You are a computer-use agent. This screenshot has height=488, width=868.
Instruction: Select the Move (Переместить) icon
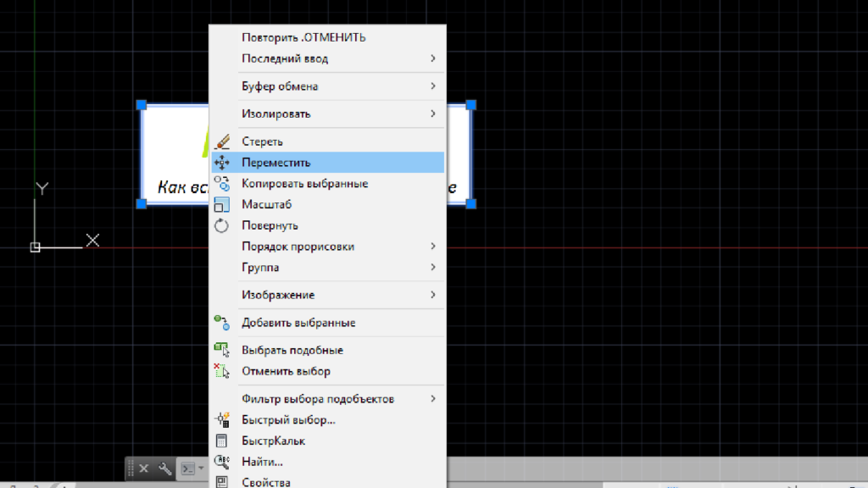point(222,163)
